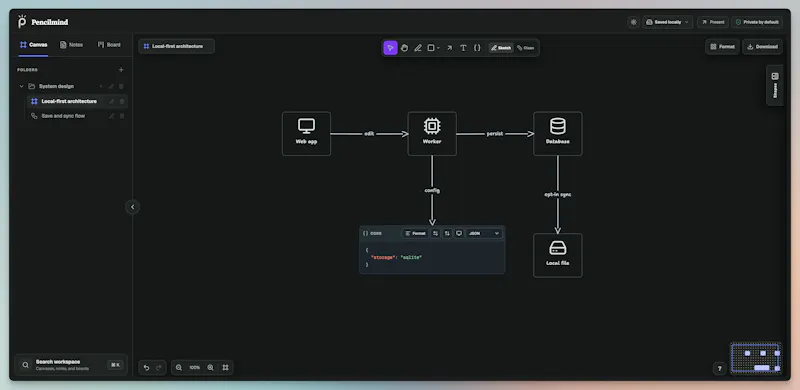
Task: Rename Save and sync flow
Action: pos(111,116)
